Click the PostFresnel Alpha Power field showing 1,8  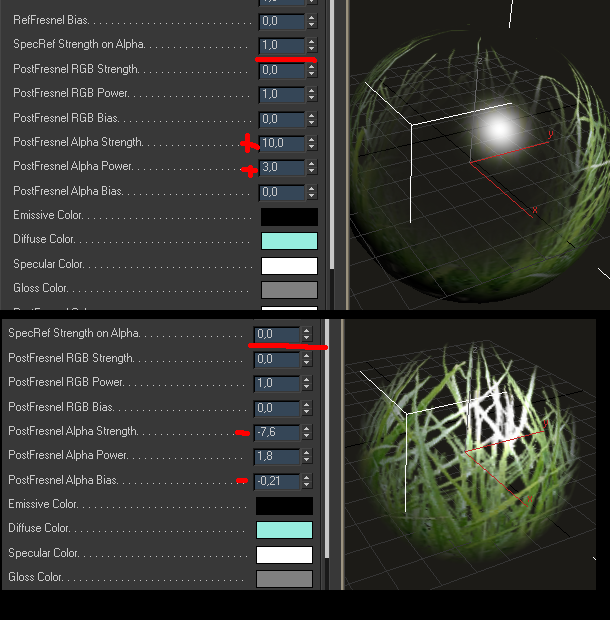click(276, 457)
